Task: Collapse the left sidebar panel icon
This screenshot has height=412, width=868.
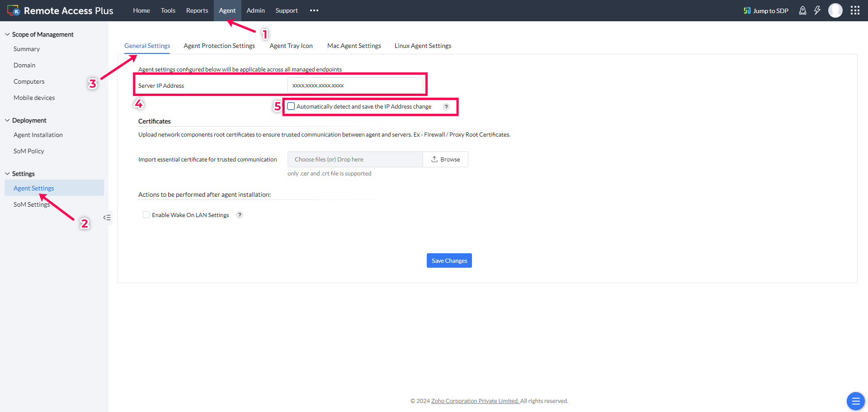Action: (x=107, y=218)
